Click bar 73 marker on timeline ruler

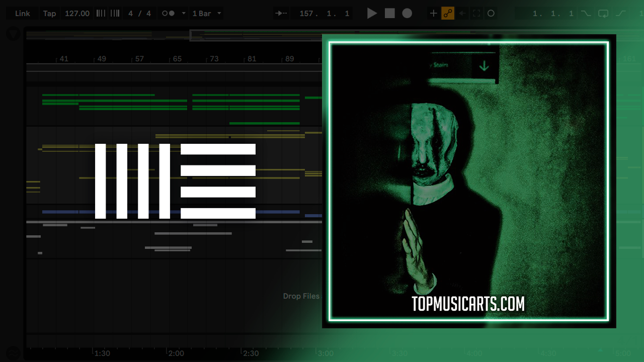(214, 59)
